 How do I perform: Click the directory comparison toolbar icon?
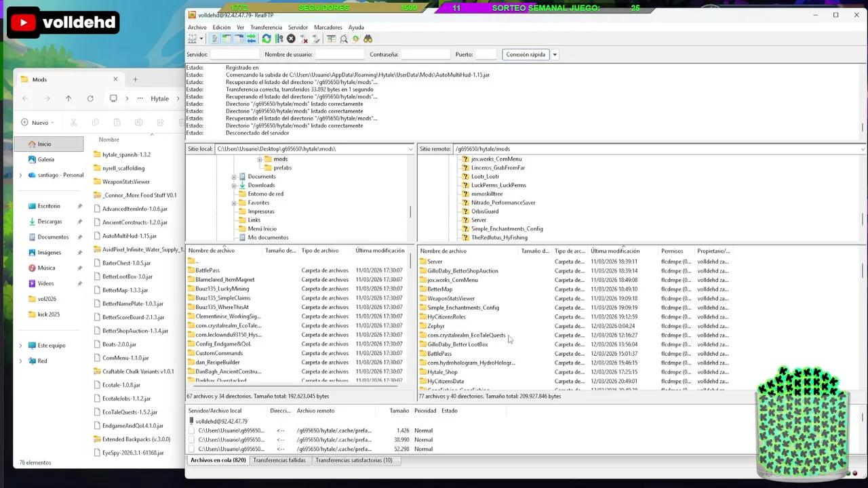344,39
